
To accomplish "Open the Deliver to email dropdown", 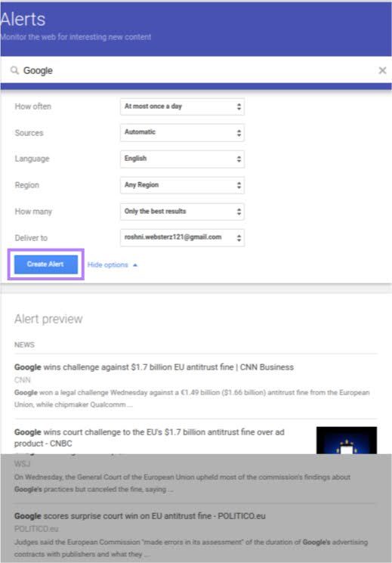I will [x=182, y=238].
